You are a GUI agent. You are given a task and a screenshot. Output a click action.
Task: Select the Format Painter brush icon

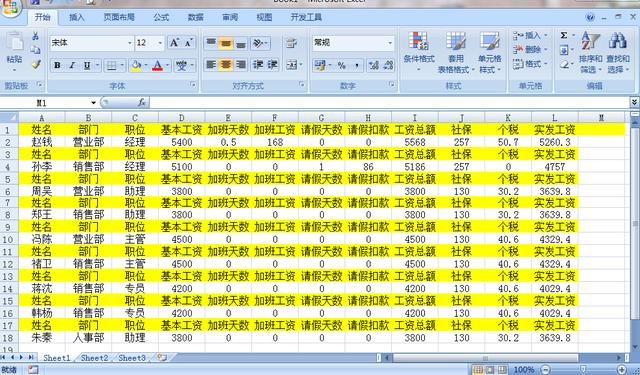pos(36,64)
